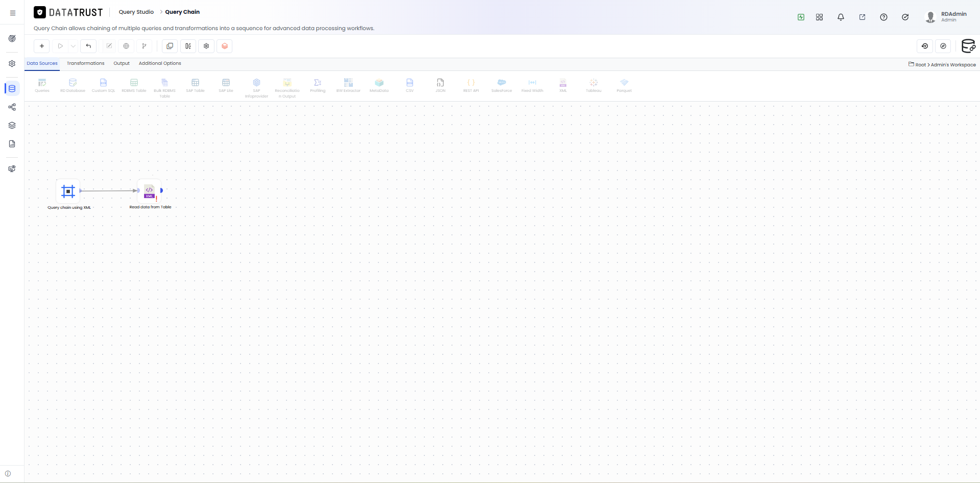This screenshot has height=483, width=980.
Task: Switch to the Data Sources tab
Action: click(x=42, y=64)
